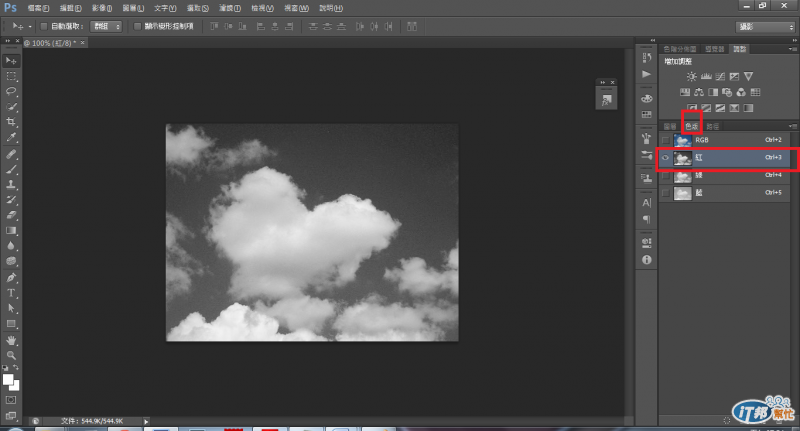Show the 藍 channel (Ctrl+5)
This screenshot has width=800, height=431.
(665, 193)
